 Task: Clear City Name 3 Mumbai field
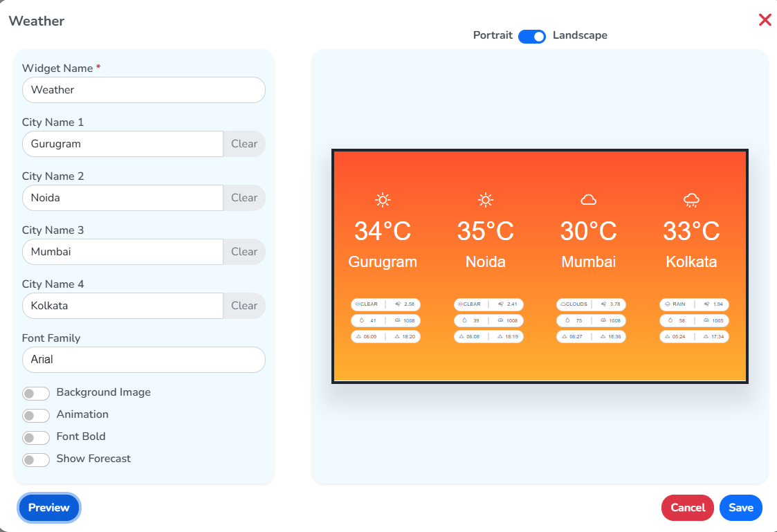pyautogui.click(x=244, y=252)
